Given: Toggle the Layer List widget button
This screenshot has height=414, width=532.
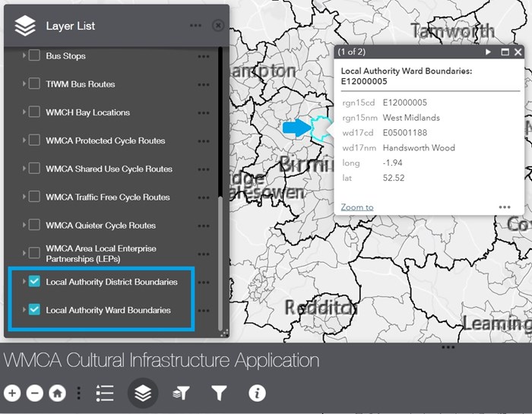Looking at the screenshot, I should [143, 393].
